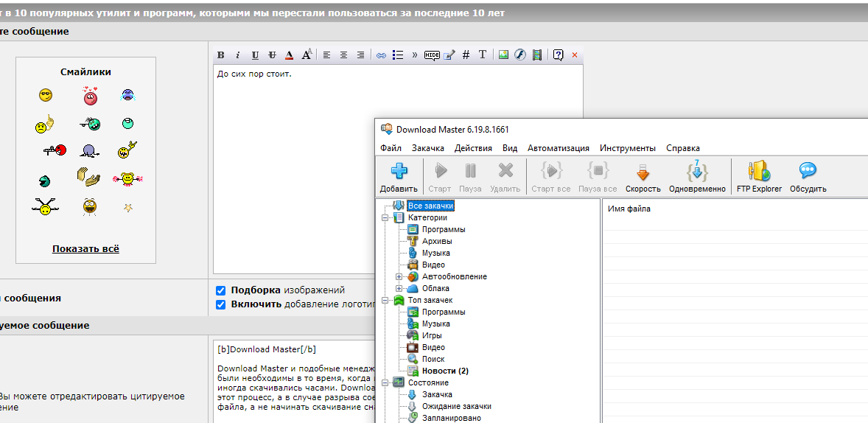Apply underline formatting in the forum editor
Image resolution: width=868 pixels, height=423 pixels.
click(x=255, y=55)
